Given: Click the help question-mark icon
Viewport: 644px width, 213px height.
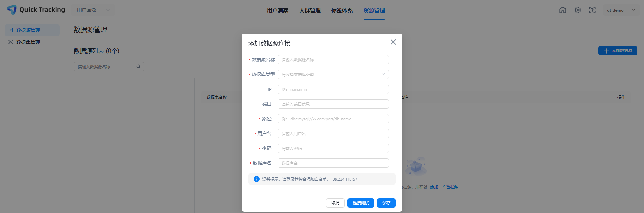Looking at the screenshot, I should 592,10.
